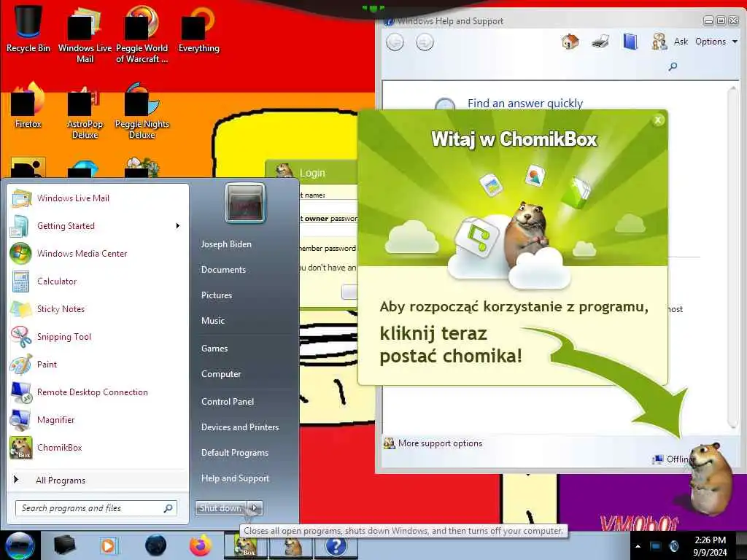Open Joseph Biden user folder
Image resolution: width=747 pixels, height=560 pixels.
pos(226,244)
